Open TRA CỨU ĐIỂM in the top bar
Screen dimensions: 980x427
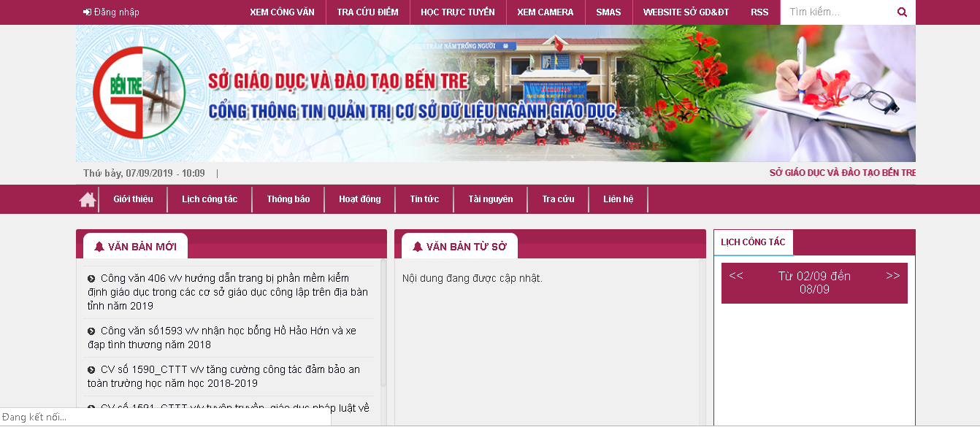(367, 12)
